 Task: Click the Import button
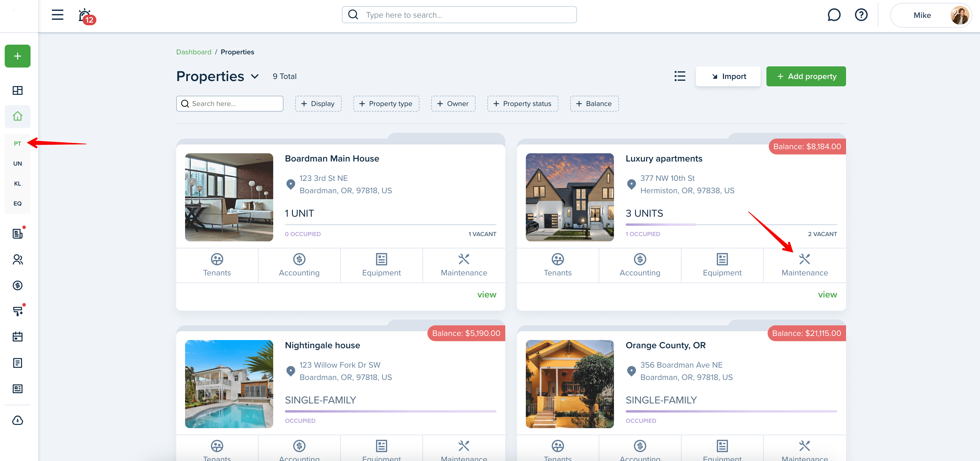pyautogui.click(x=728, y=76)
